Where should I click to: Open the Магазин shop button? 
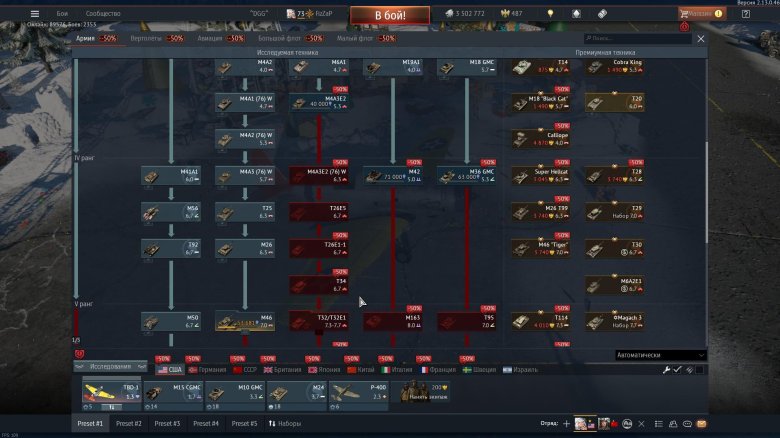coord(700,14)
